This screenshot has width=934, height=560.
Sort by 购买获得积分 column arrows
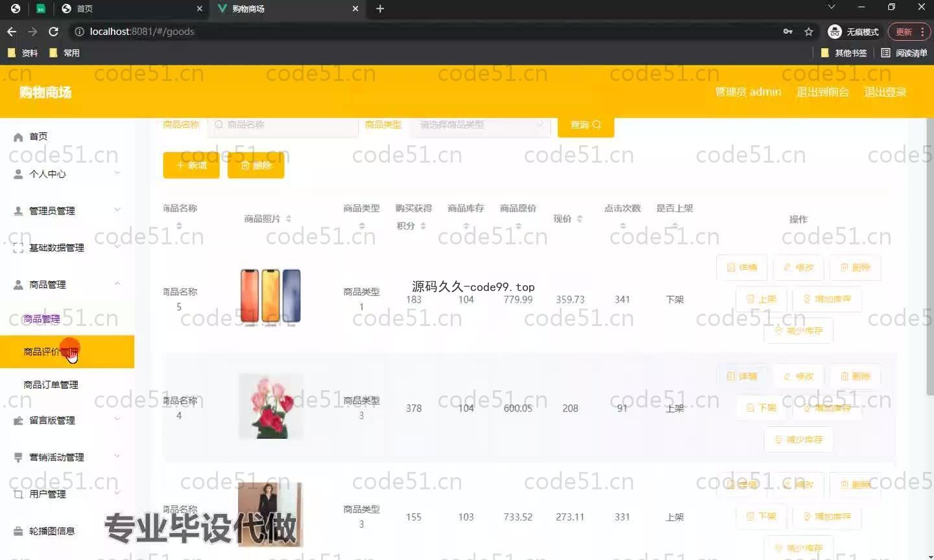(x=423, y=226)
